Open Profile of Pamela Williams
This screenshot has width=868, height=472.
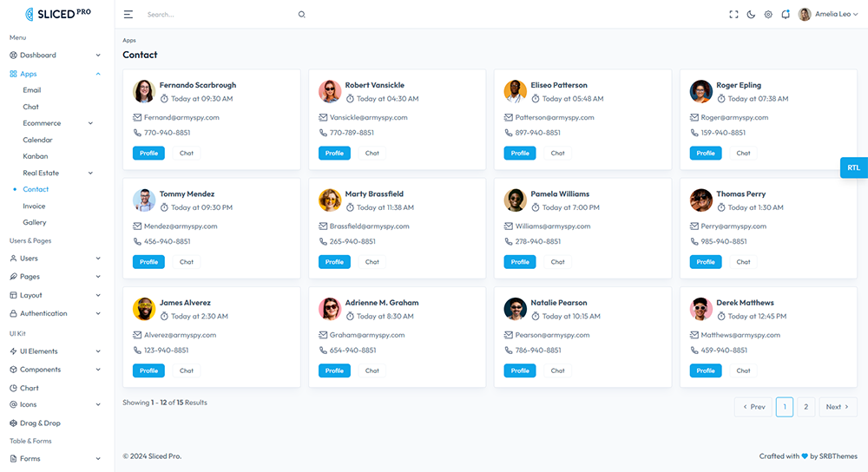point(520,261)
